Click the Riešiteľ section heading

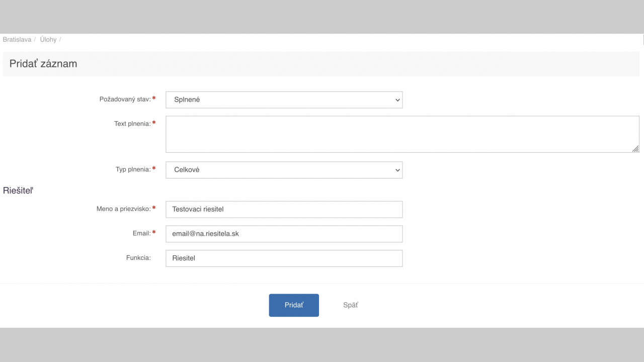pos(18,191)
